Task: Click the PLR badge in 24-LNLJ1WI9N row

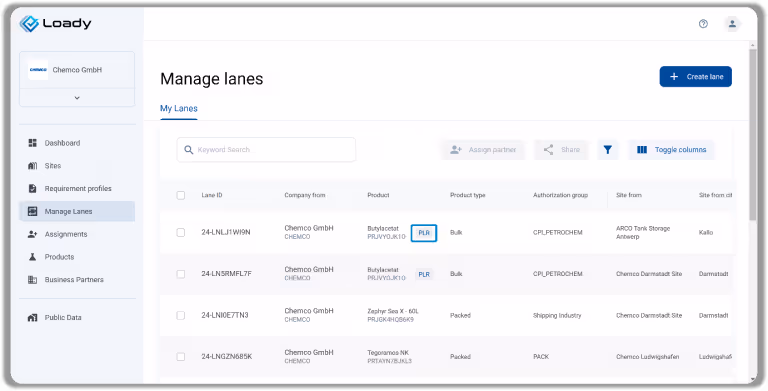Action: pyautogui.click(x=424, y=233)
